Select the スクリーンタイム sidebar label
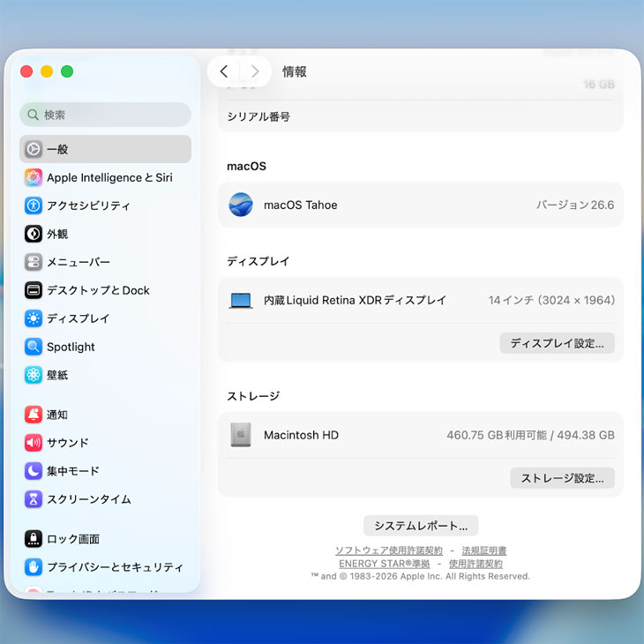644x644 pixels. pyautogui.click(x=89, y=499)
